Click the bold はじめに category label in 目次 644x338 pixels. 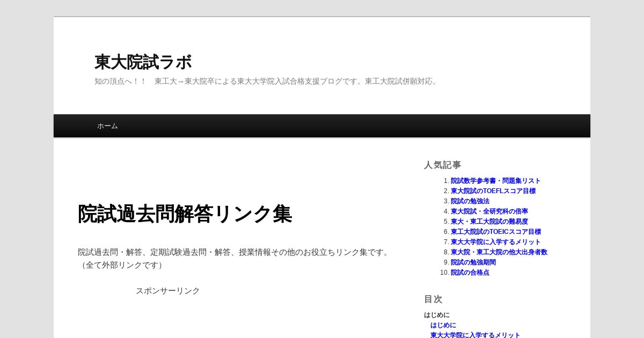[437, 315]
